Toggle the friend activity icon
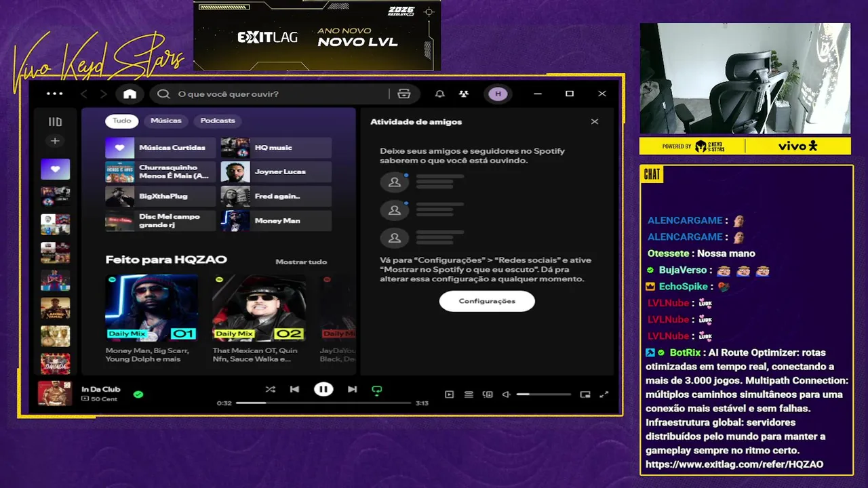868x488 pixels. [464, 94]
